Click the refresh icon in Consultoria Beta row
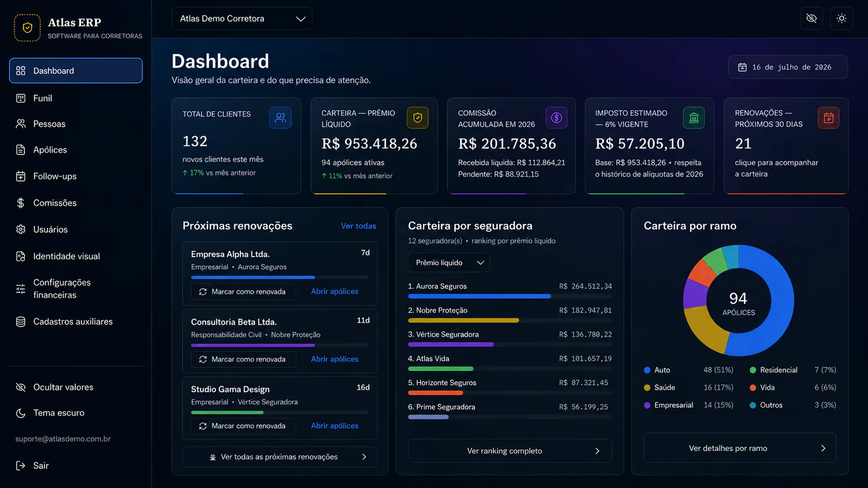Image resolution: width=868 pixels, height=488 pixels. click(x=203, y=359)
